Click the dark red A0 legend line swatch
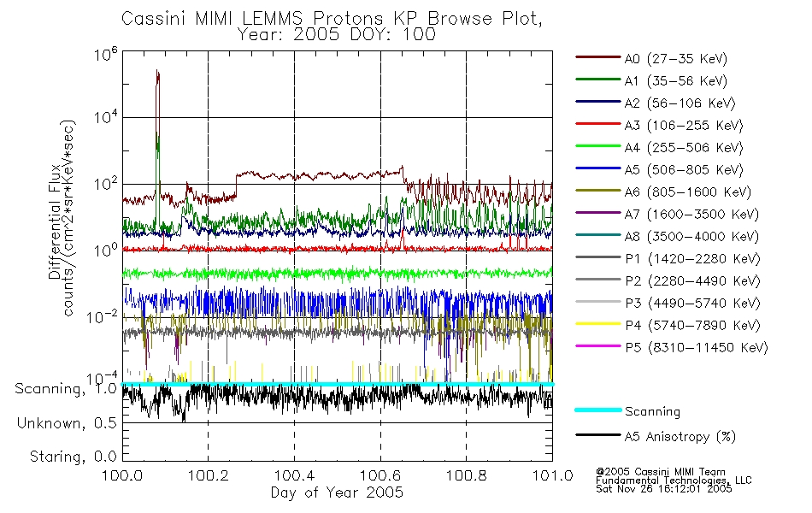The height and width of the screenshot is (513, 812). (x=598, y=57)
